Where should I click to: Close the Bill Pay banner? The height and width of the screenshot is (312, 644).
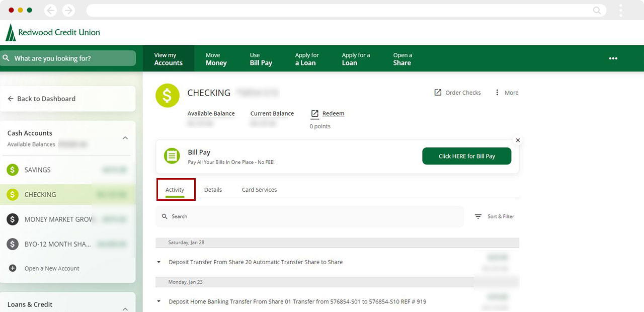[518, 140]
